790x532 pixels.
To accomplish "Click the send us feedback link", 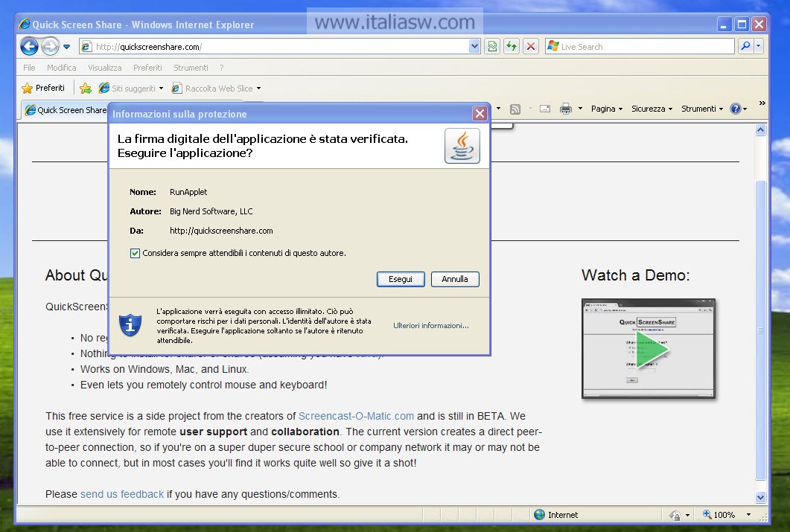I will [122, 494].
